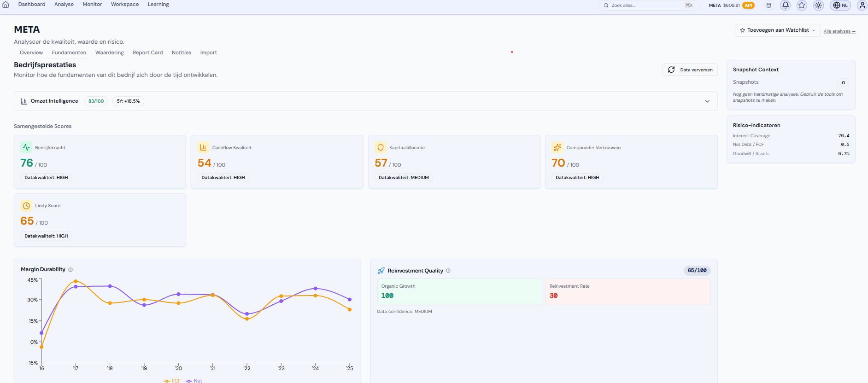This screenshot has height=383, width=868.
Task: Click Organic Growth 100 tile
Action: click(x=459, y=292)
